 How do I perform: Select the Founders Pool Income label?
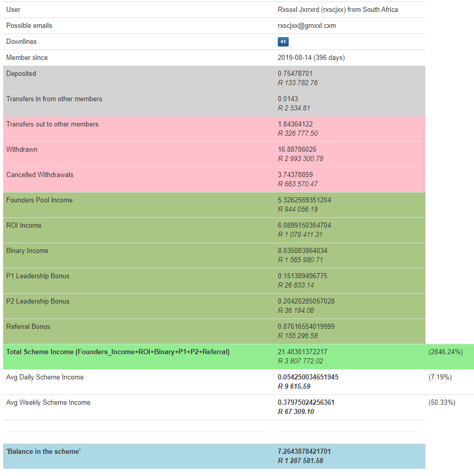tap(39, 200)
